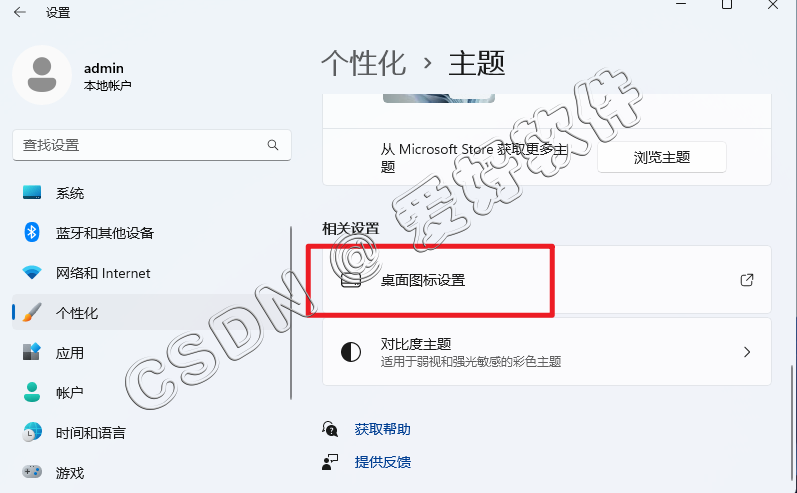797x493 pixels.
Task: Click the 浏览主题 button
Action: 661,157
